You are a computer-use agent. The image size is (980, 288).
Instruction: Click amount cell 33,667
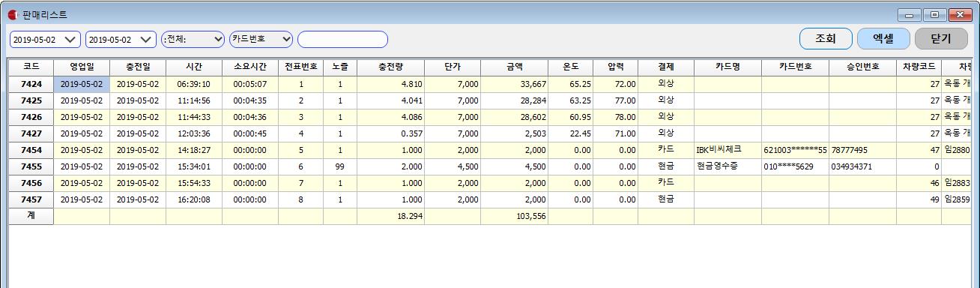515,84
